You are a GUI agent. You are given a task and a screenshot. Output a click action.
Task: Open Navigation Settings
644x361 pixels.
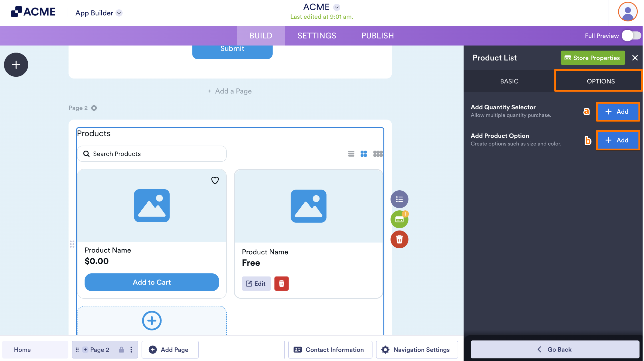[x=418, y=350]
